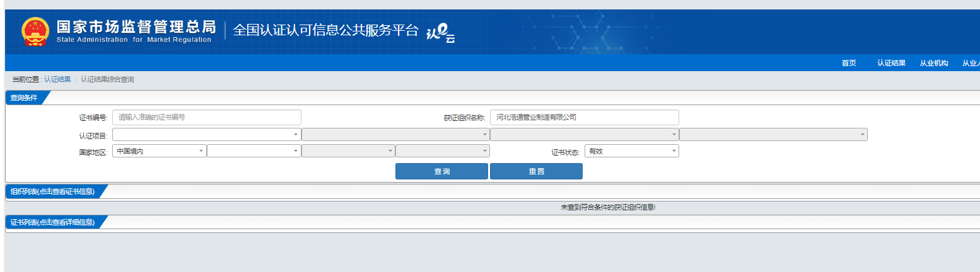Image resolution: width=980 pixels, height=272 pixels.
Task: Expand the fourth 认证项目 dropdown
Action: pos(773,134)
